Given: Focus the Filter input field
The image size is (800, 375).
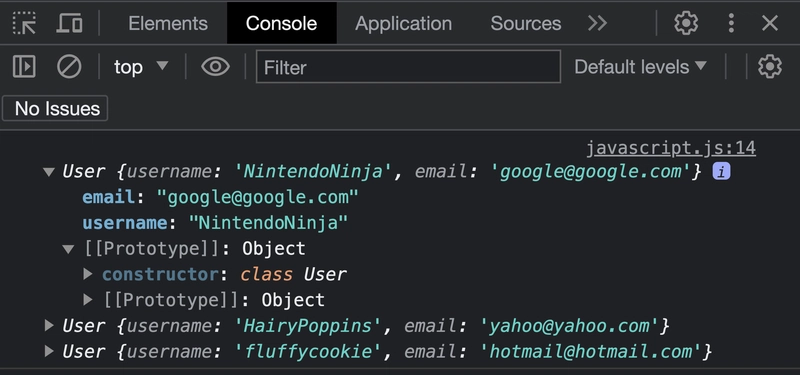Looking at the screenshot, I should [408, 67].
